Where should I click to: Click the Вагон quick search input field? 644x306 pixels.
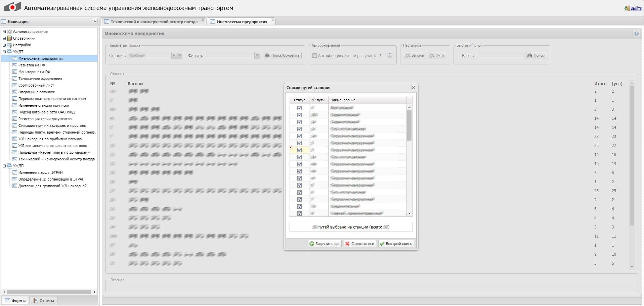(500, 56)
